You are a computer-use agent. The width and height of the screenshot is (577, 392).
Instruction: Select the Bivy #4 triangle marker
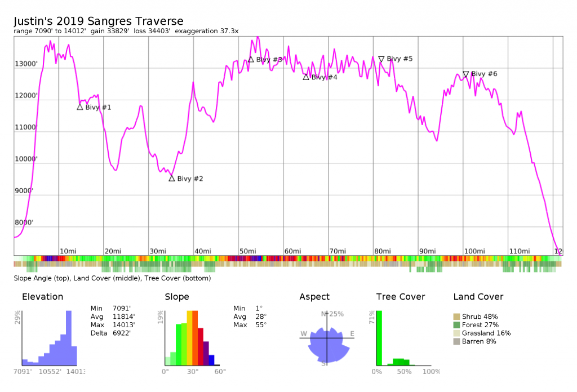coord(306,77)
